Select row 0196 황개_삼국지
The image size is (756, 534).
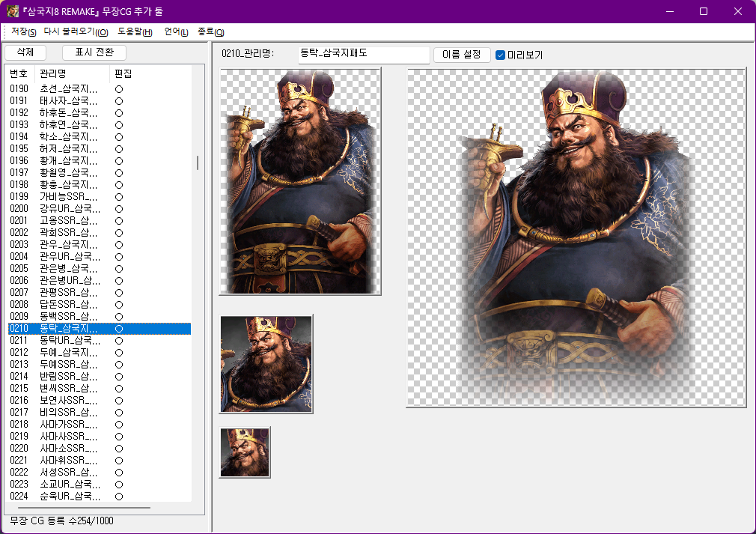coord(100,160)
